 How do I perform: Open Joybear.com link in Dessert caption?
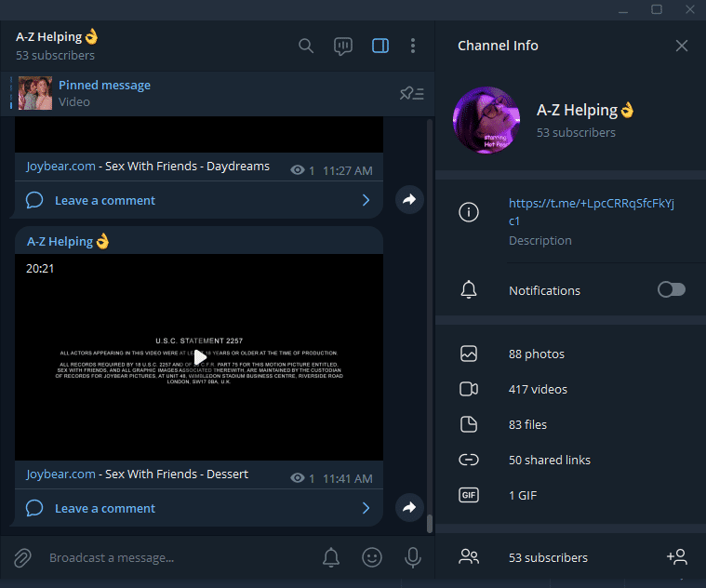pos(60,474)
